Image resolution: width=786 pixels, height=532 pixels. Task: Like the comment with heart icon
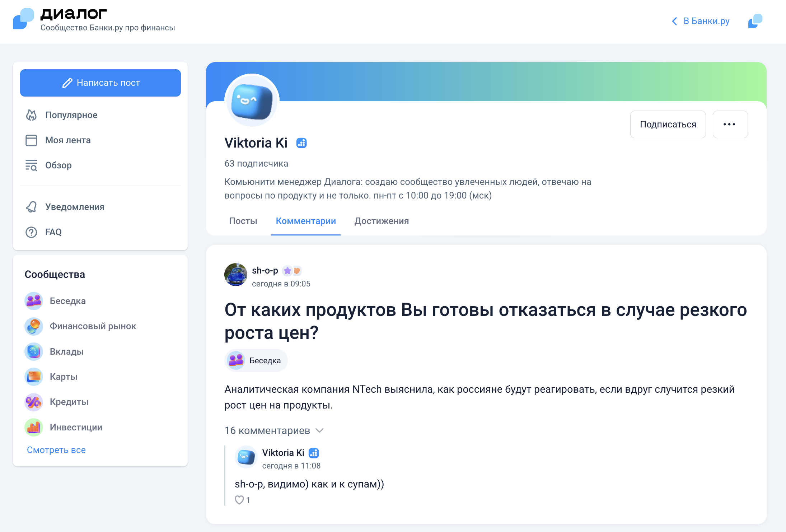tap(239, 500)
